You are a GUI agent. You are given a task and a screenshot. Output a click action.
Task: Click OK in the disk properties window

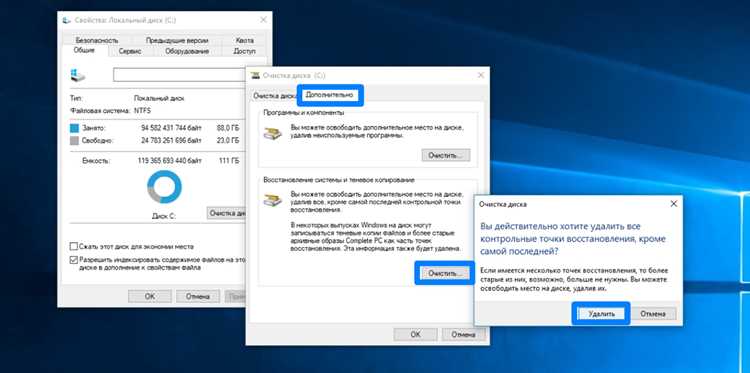[150, 296]
